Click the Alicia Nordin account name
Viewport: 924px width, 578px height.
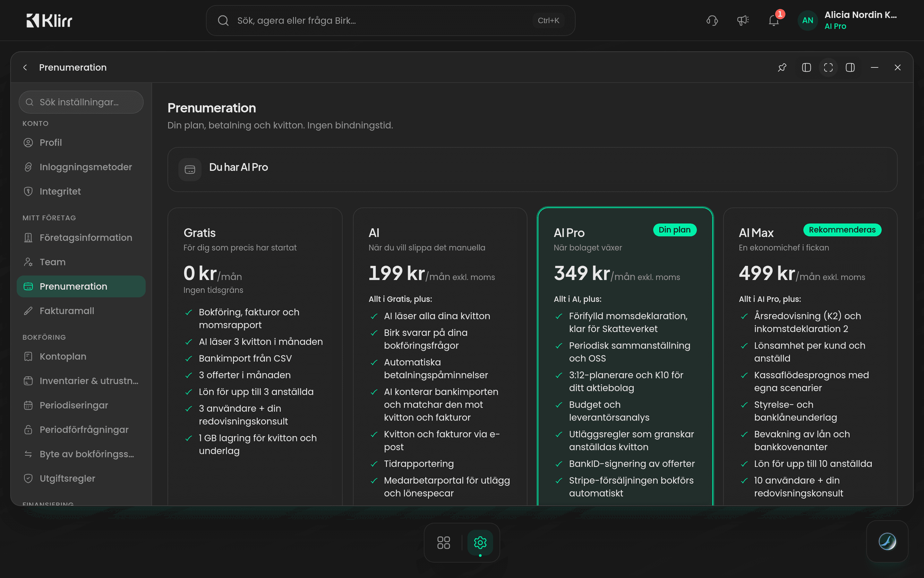(860, 15)
